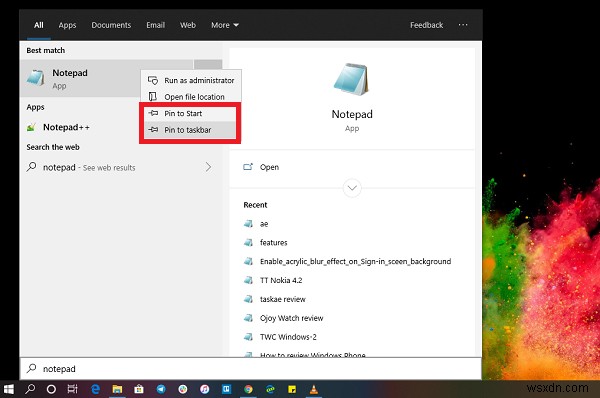The image size is (600, 398).
Task: Click the Notepad title in preview pane
Action: [x=352, y=114]
